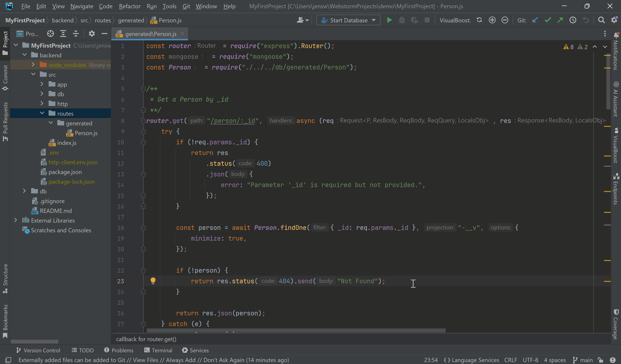Expand the node_modules folder
The image size is (621, 364).
[33, 65]
